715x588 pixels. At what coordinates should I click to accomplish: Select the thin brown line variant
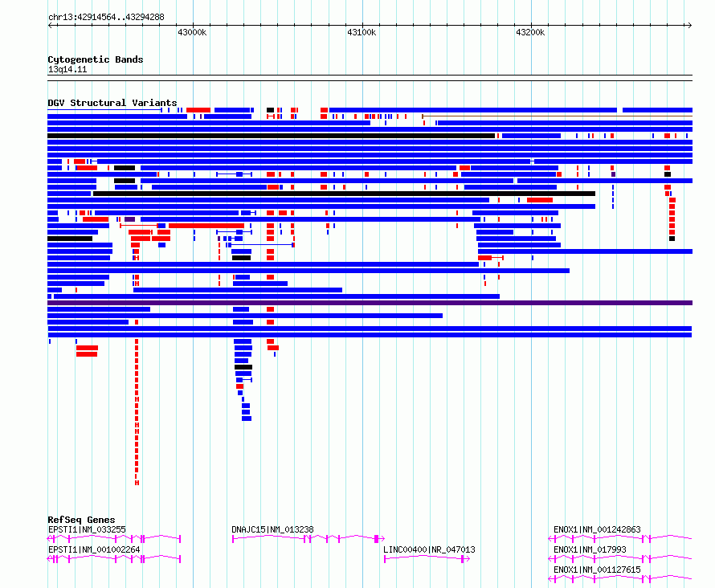point(558,116)
